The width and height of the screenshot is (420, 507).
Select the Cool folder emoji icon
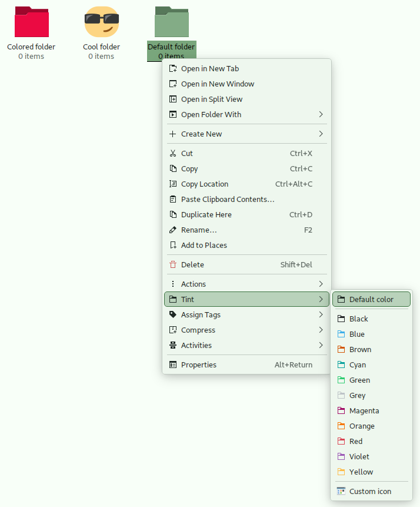pos(102,22)
